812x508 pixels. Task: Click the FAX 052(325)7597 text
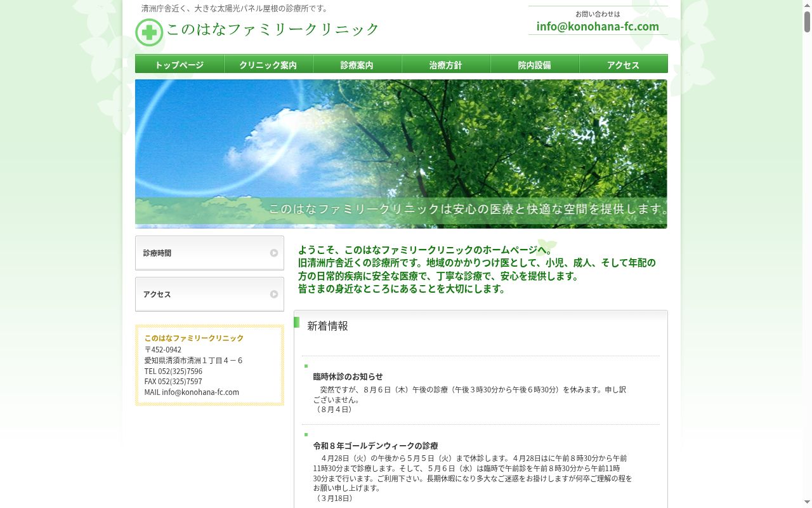click(173, 381)
